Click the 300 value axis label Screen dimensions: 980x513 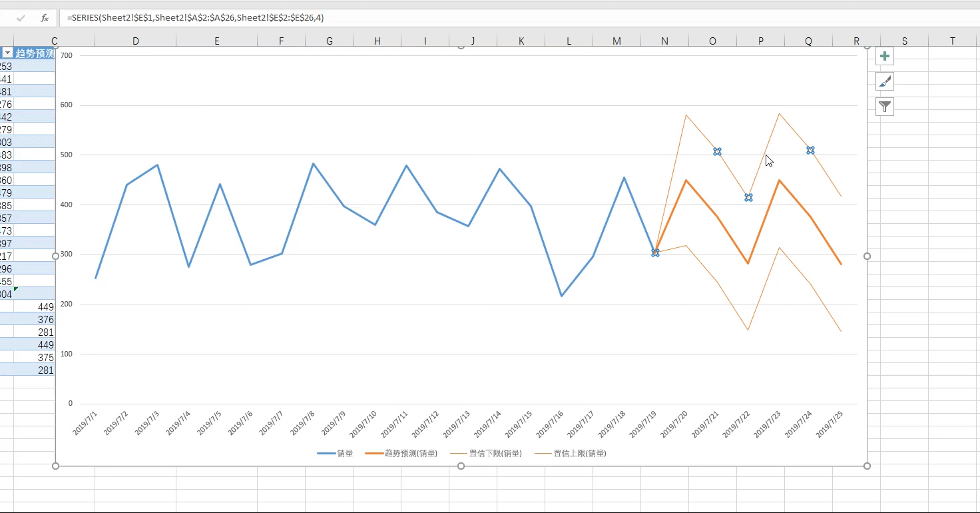click(x=66, y=255)
